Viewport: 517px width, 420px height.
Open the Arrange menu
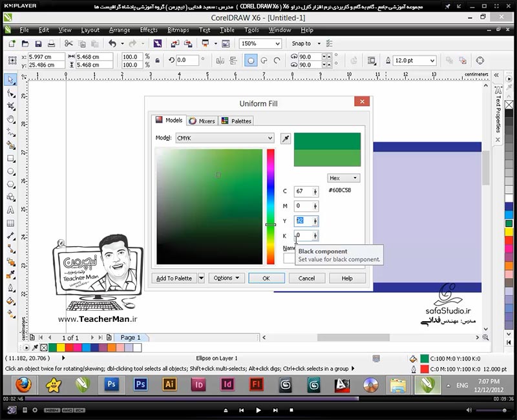click(x=120, y=30)
